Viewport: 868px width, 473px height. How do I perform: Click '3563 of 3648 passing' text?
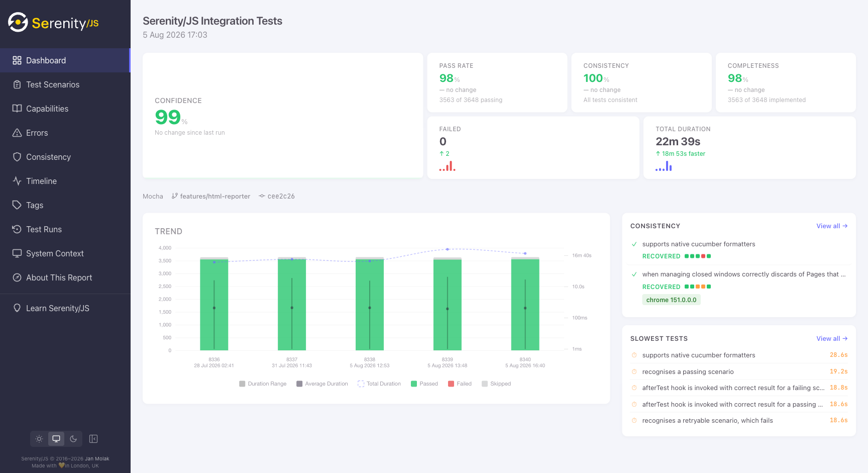coord(471,100)
